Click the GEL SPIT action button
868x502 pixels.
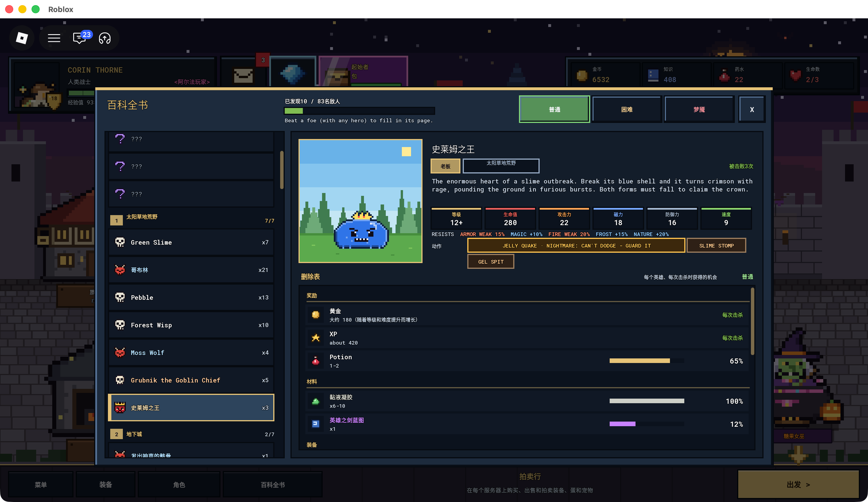click(x=491, y=262)
